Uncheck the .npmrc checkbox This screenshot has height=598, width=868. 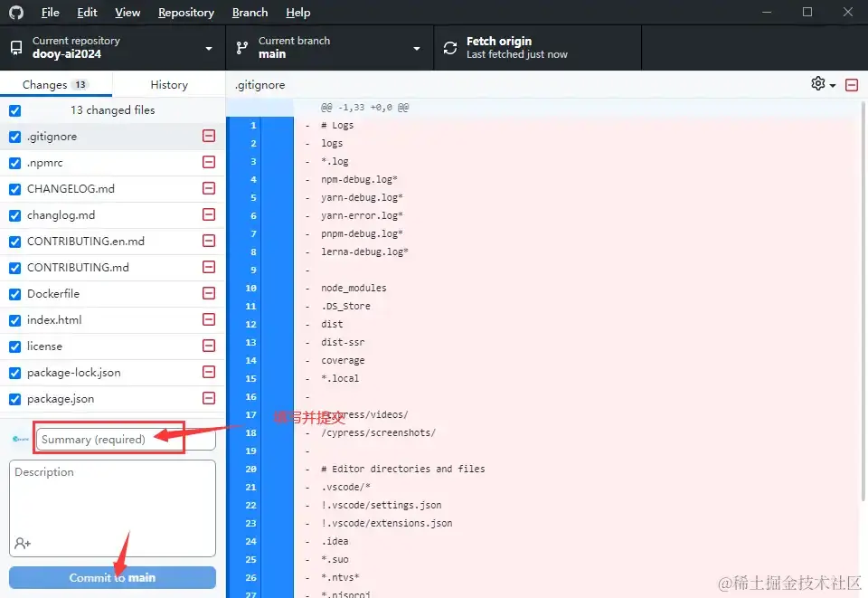[15, 164]
